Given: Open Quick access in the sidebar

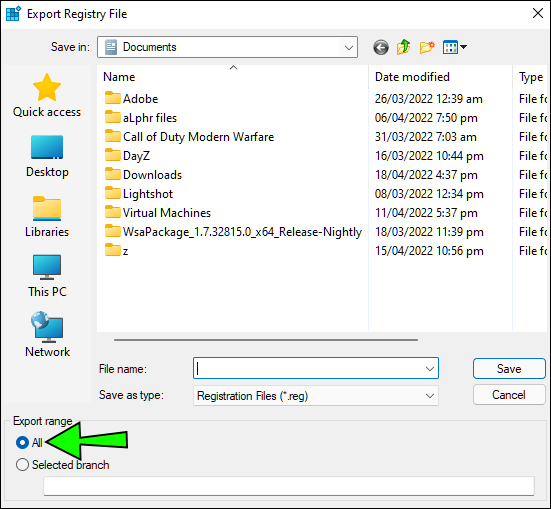Looking at the screenshot, I should point(47,95).
